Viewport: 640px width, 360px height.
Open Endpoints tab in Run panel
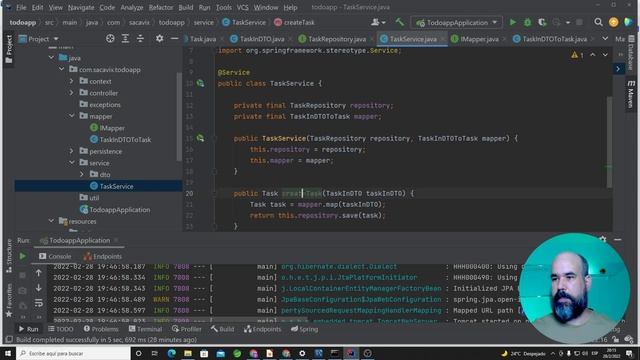tap(102, 256)
